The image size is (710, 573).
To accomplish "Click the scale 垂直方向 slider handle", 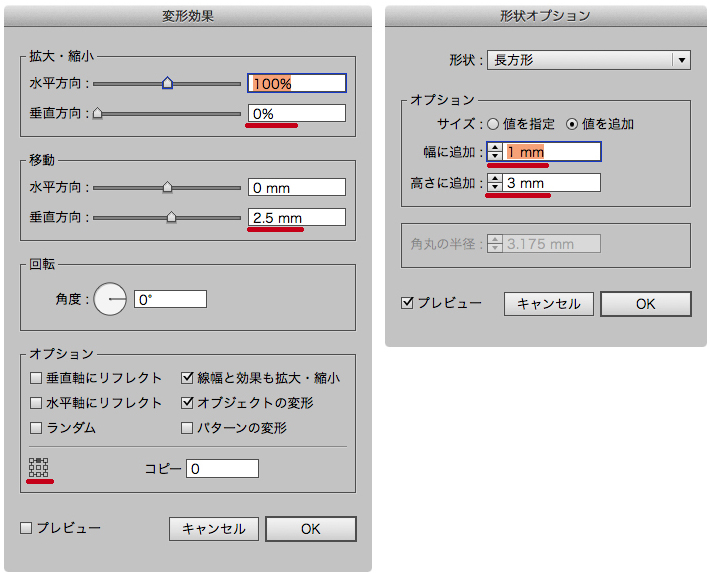I will [x=97, y=113].
